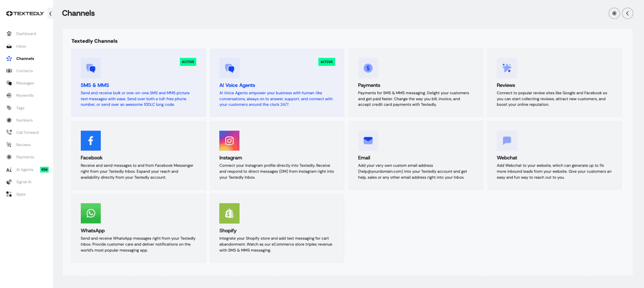Click the Instagram logo icon
The height and width of the screenshot is (288, 644).
point(230,141)
